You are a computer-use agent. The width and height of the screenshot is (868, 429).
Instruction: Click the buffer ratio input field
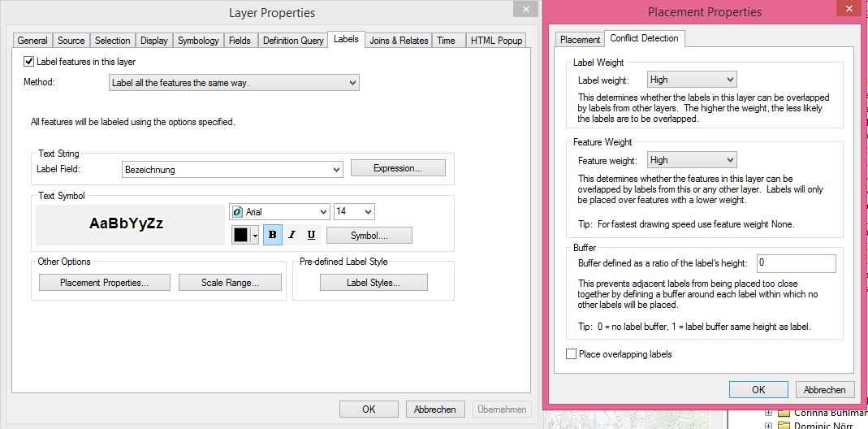(796, 263)
